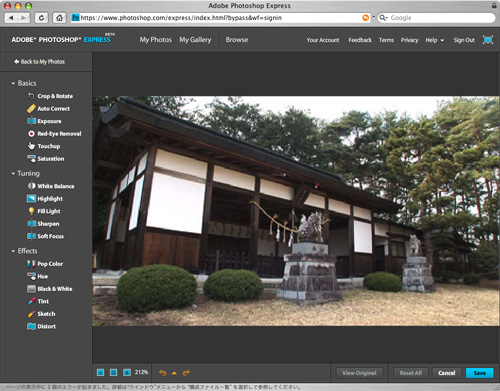Go Back to My Photos
Viewport: 500px width, 391px height.
(x=39, y=62)
